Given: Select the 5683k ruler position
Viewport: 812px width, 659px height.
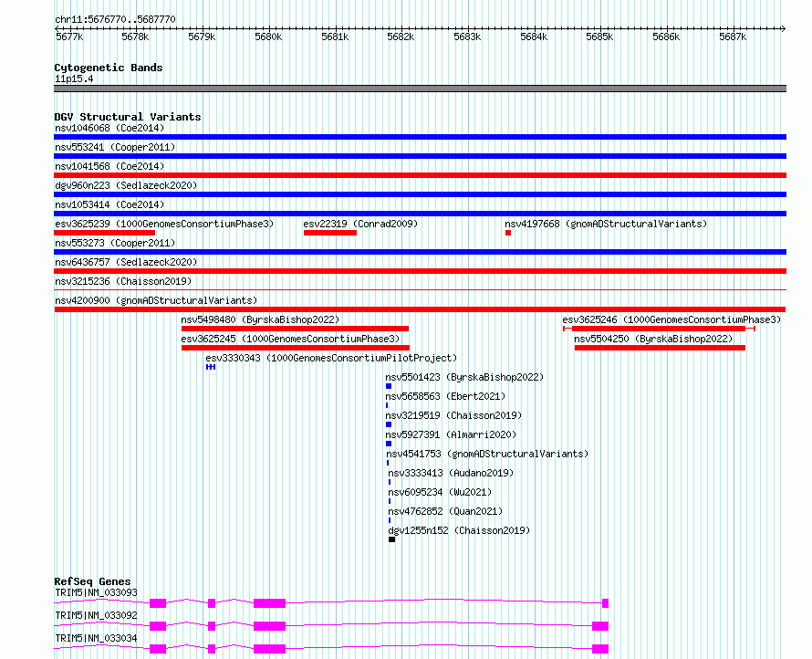Looking at the screenshot, I should point(467,37).
